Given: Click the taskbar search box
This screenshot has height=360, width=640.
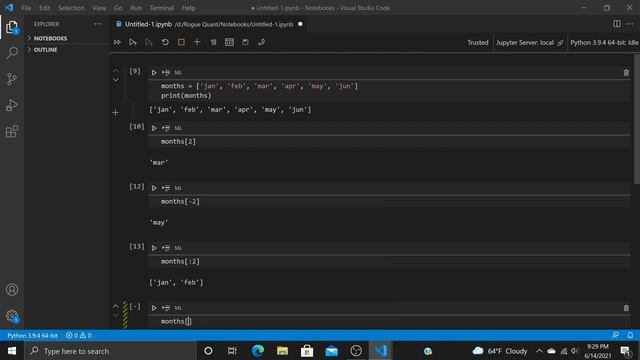Looking at the screenshot, I should pyautogui.click(x=110, y=351).
